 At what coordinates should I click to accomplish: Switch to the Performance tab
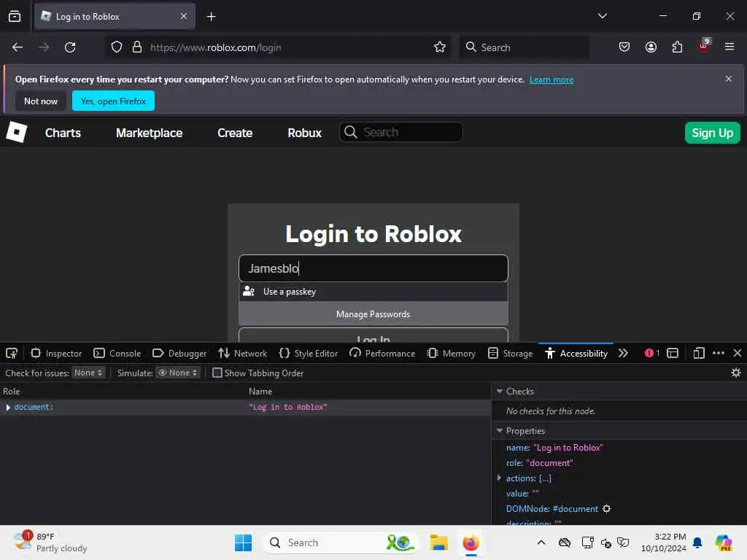pyautogui.click(x=382, y=354)
